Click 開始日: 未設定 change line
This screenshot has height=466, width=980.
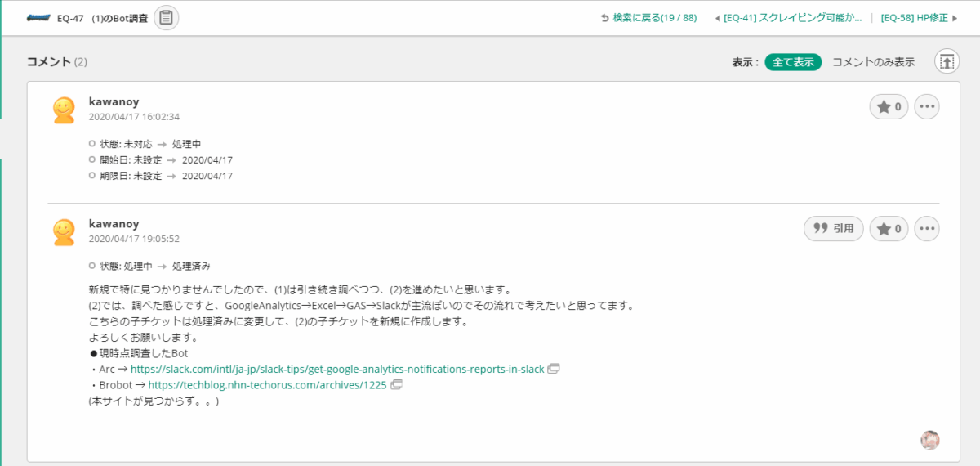(x=160, y=160)
